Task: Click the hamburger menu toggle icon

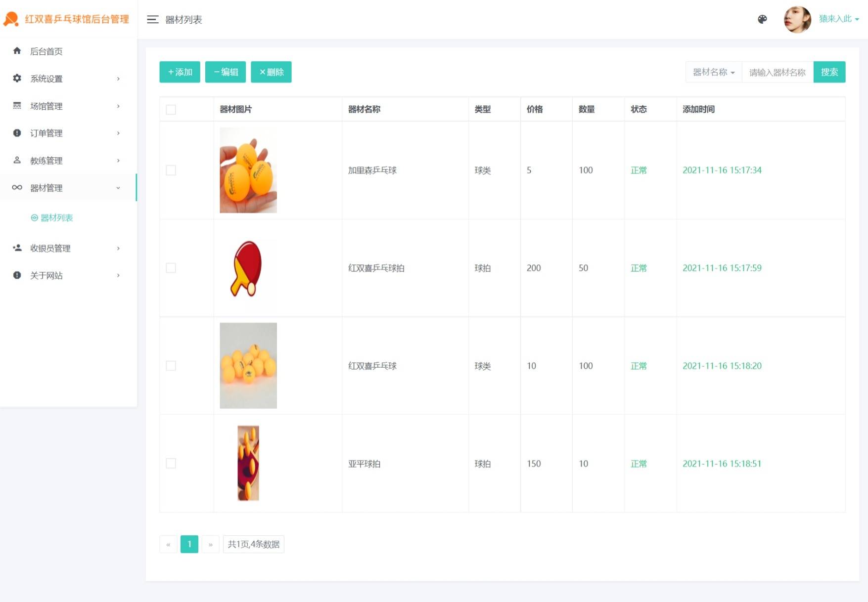Action: (x=152, y=20)
